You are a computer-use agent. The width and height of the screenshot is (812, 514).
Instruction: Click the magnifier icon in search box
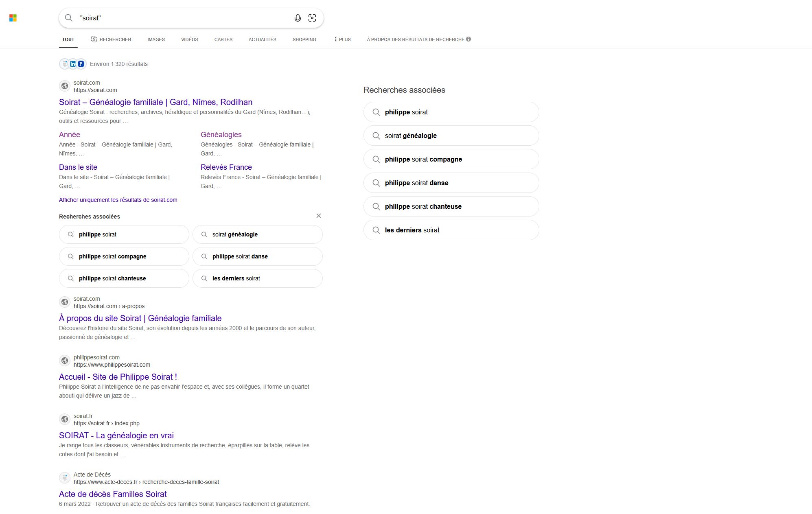point(69,18)
